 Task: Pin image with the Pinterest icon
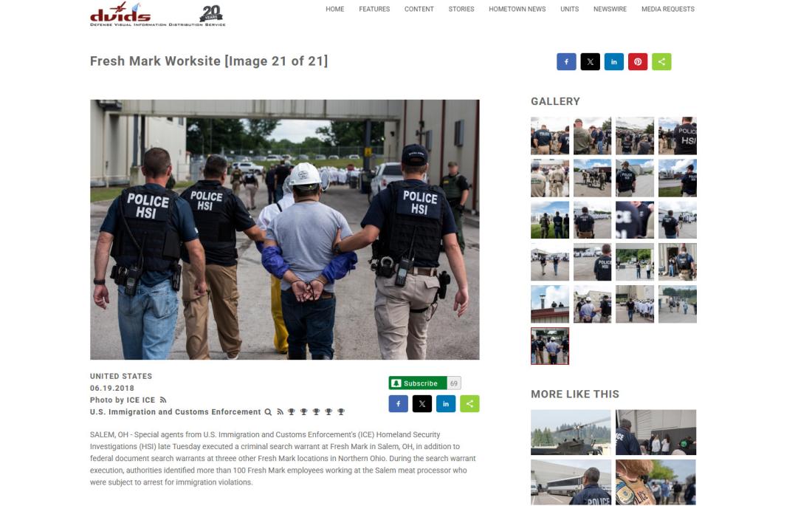click(x=638, y=62)
